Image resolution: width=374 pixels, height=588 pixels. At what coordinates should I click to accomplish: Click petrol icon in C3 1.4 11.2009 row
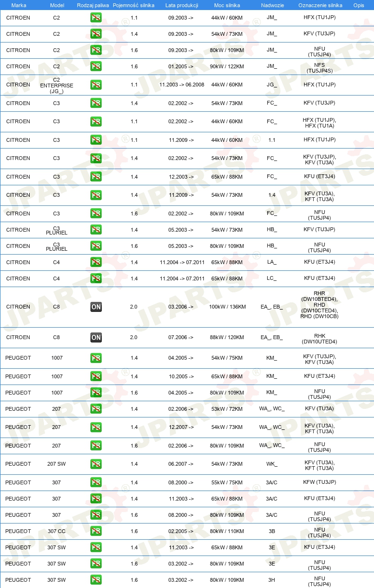pos(96,195)
